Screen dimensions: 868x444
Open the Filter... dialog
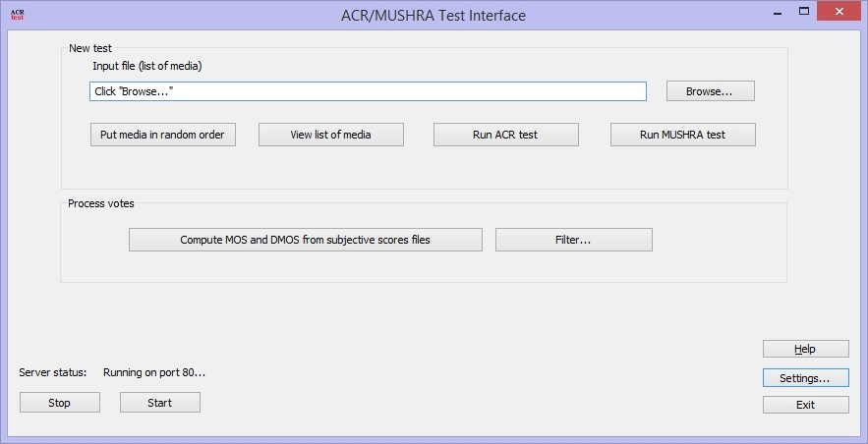click(573, 240)
